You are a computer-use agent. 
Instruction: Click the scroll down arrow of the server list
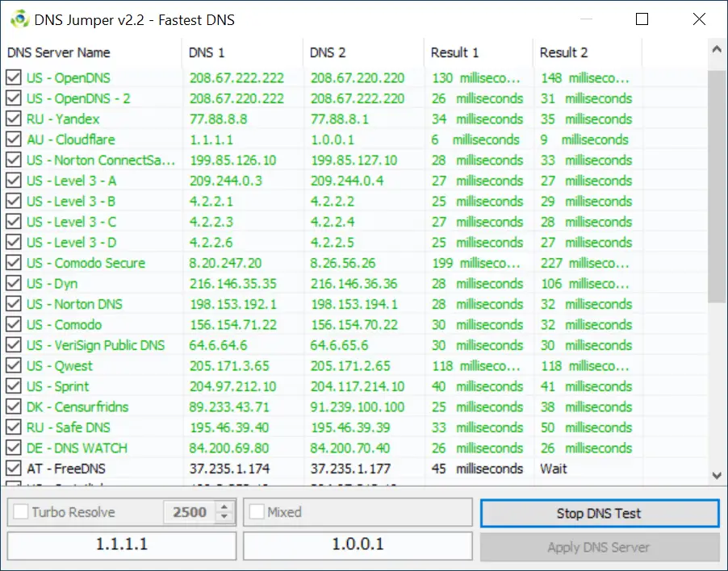coord(717,476)
